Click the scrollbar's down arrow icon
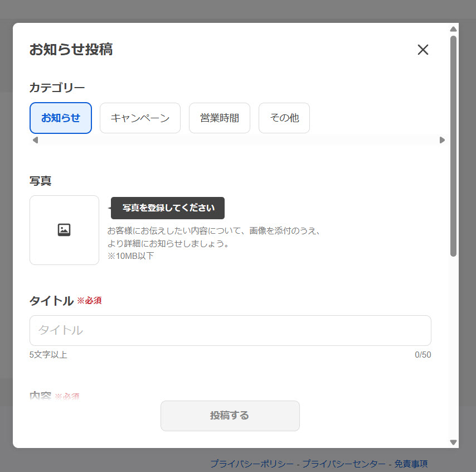 coord(453,441)
